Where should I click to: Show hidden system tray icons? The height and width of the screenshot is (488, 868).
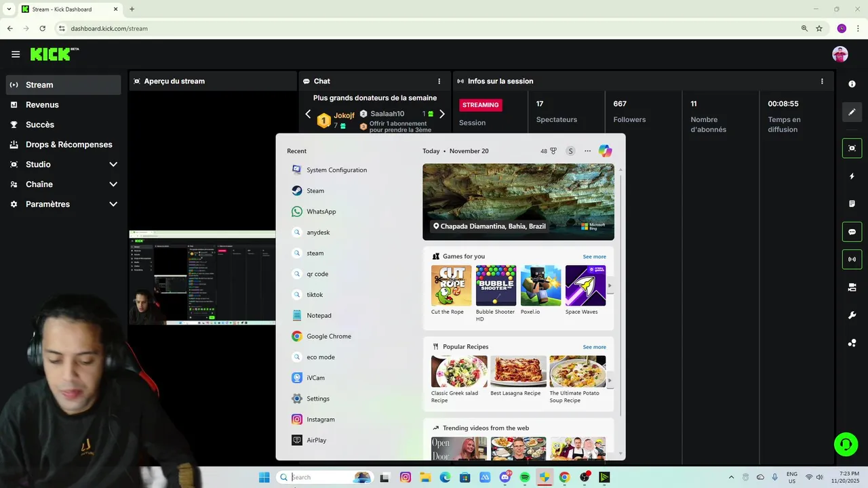point(731,477)
